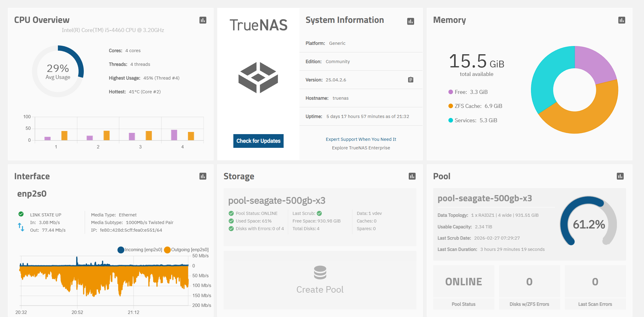The image size is (644, 317).
Task: Open the System Information reports icon
Action: click(x=411, y=21)
